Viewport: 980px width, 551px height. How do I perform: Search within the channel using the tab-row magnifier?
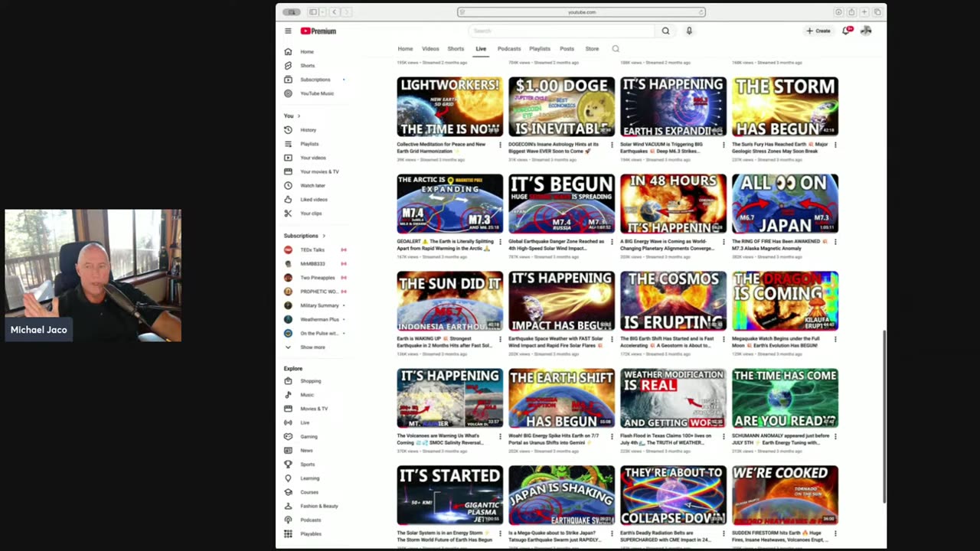616,49
